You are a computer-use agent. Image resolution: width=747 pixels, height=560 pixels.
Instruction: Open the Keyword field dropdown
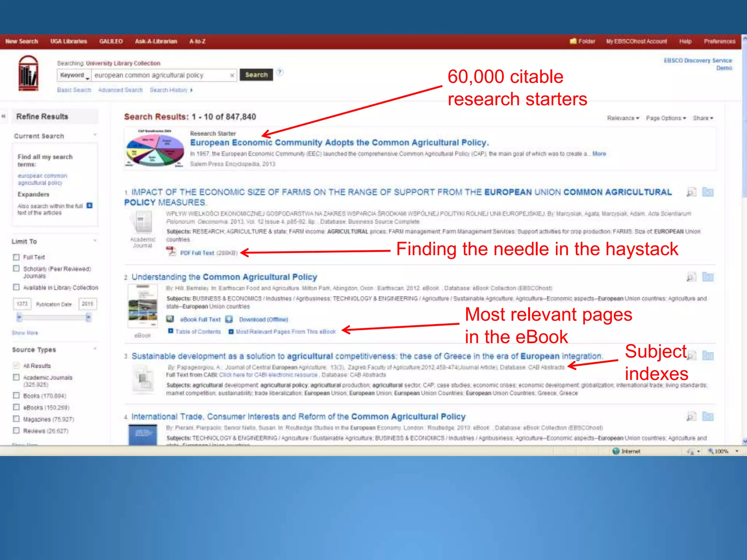point(74,75)
